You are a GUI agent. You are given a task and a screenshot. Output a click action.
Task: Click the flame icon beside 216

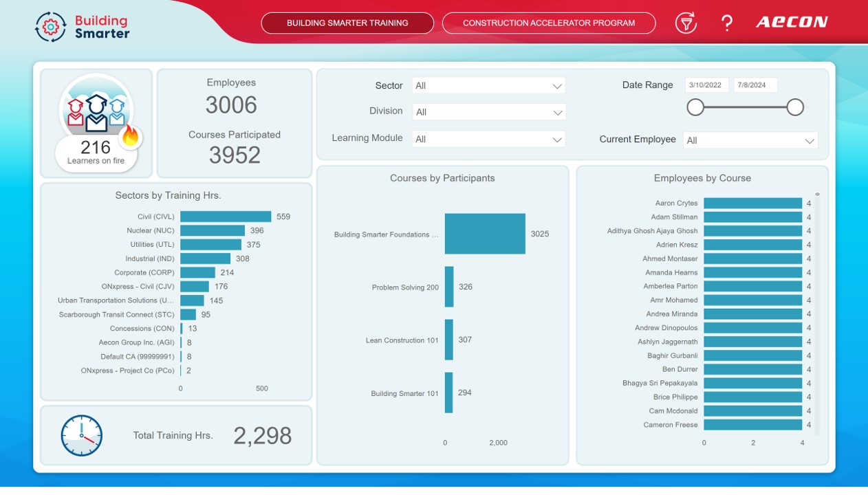click(130, 137)
